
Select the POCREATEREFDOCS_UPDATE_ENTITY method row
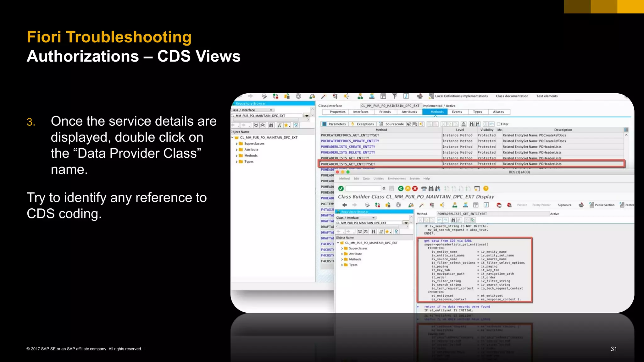click(x=471, y=141)
